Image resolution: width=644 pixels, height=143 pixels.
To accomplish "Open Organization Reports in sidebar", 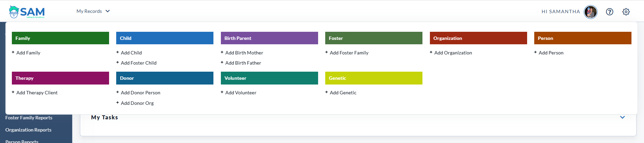I will (x=28, y=130).
